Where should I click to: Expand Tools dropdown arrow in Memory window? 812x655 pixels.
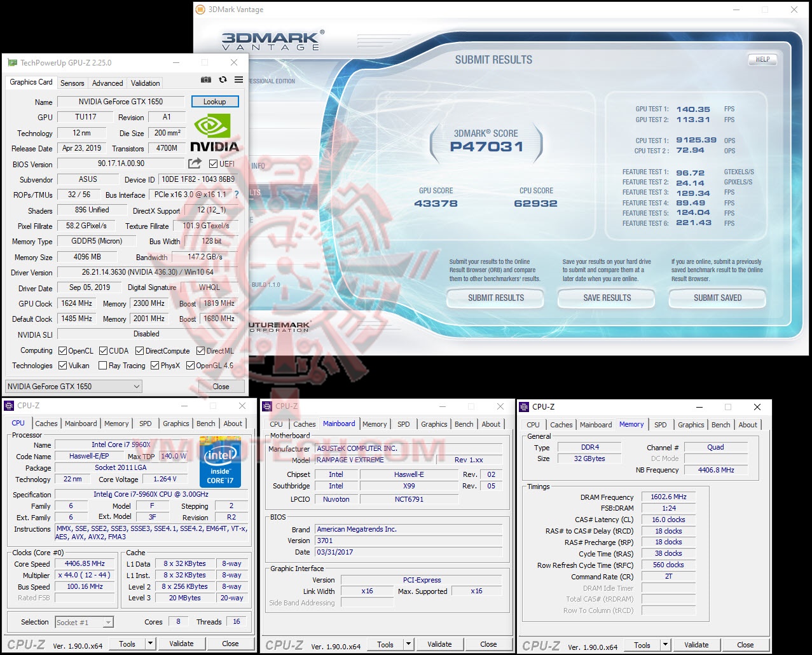pos(665,645)
